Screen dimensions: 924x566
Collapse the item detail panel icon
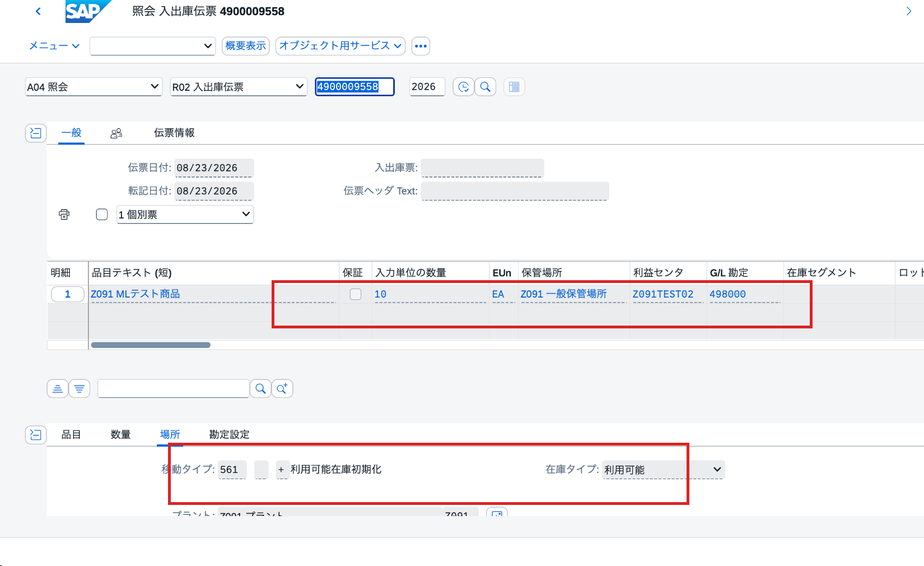click(36, 434)
